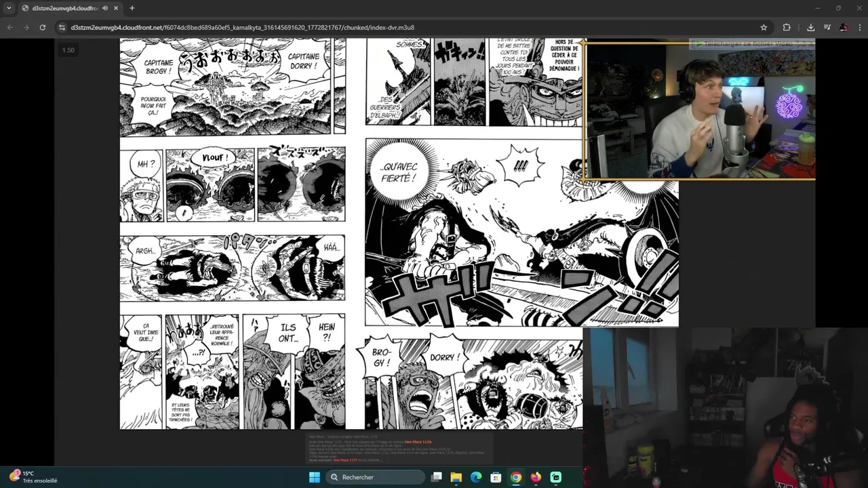The width and height of the screenshot is (868, 488).
Task: Close the video download bar
Action: [810, 43]
